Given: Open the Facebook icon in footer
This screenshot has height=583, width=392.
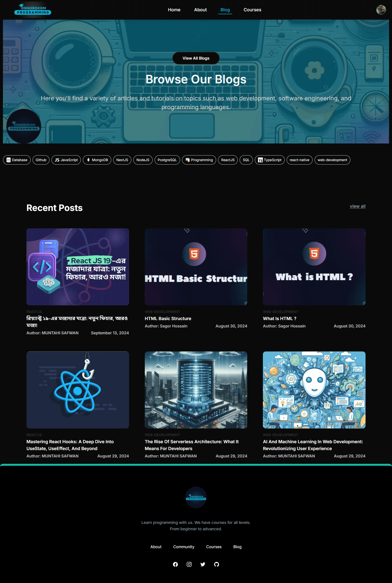Looking at the screenshot, I should 175,564.
